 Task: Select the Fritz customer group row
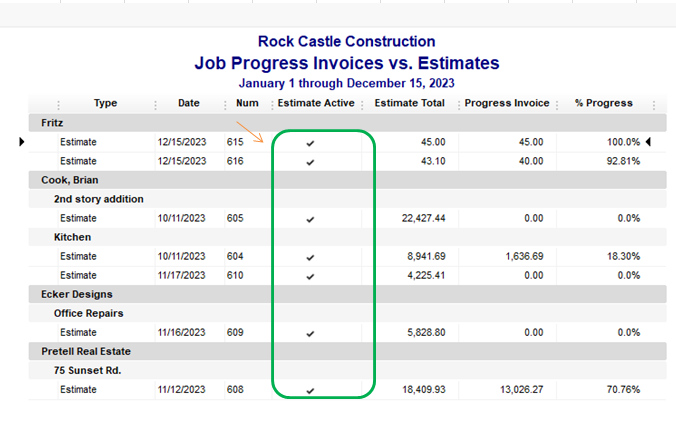[347, 123]
